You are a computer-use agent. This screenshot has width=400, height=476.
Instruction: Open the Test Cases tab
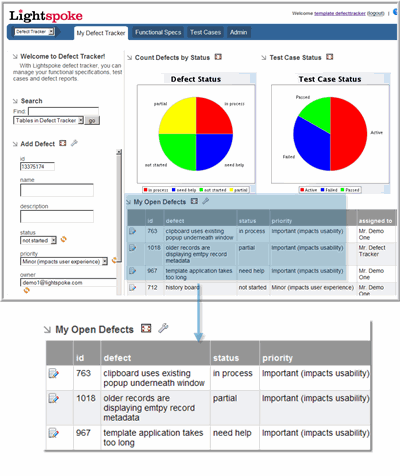pyautogui.click(x=205, y=32)
